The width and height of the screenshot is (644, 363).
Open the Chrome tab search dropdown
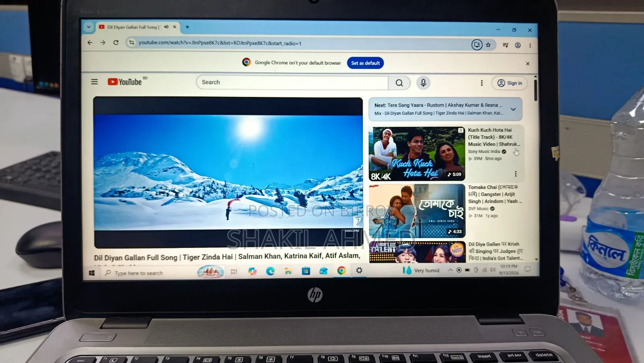89,27
